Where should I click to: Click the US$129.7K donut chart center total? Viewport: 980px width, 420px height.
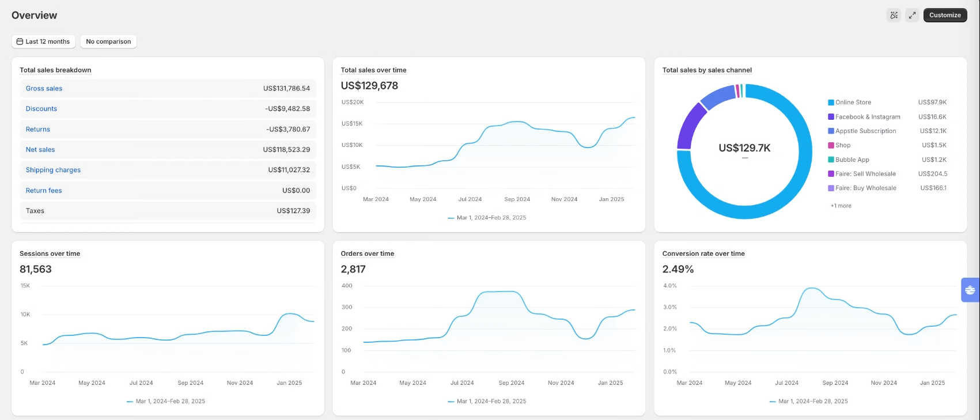pyautogui.click(x=744, y=148)
